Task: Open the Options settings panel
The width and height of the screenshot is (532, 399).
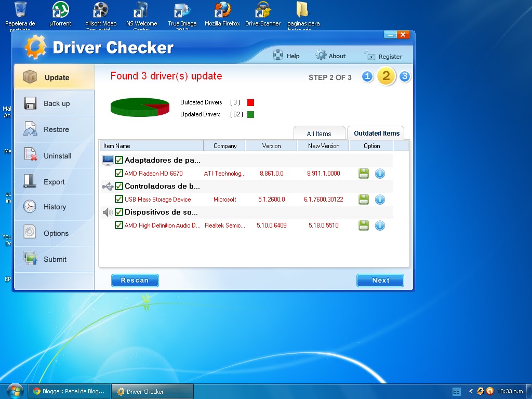Action: [x=54, y=233]
